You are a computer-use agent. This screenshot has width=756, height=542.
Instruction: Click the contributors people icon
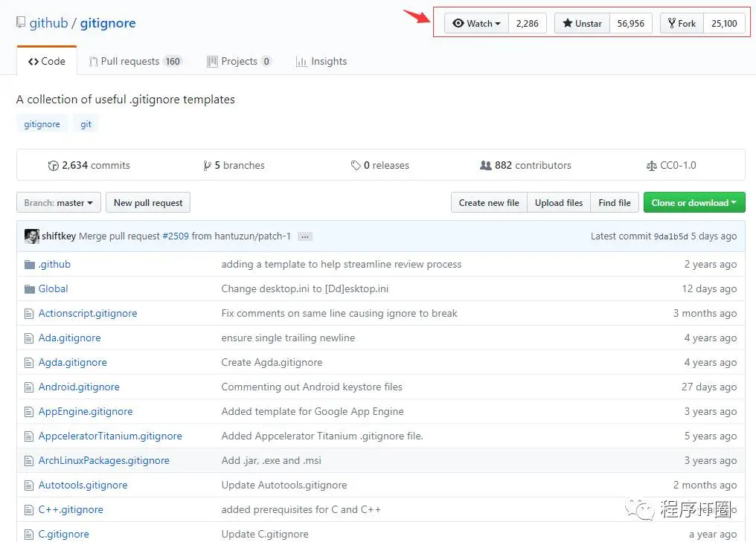click(x=485, y=165)
